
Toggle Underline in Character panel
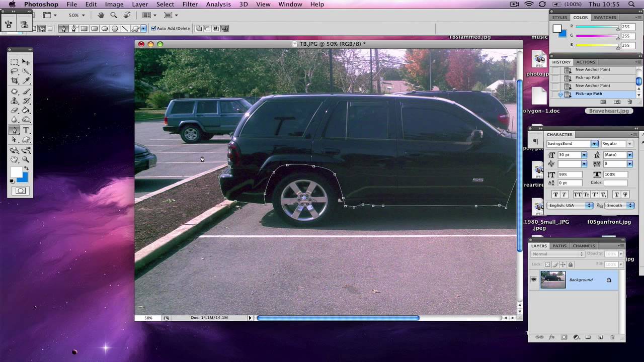617,195
